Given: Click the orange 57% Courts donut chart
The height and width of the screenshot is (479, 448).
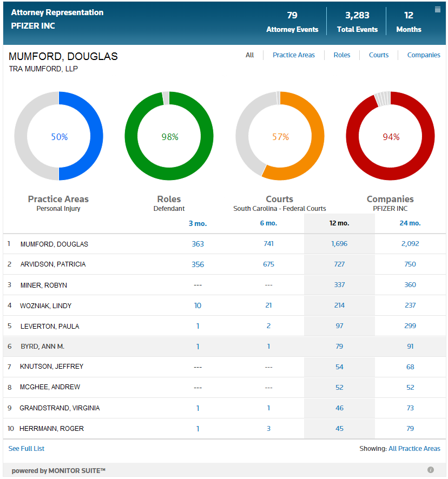Looking at the screenshot, I should coord(280,136).
